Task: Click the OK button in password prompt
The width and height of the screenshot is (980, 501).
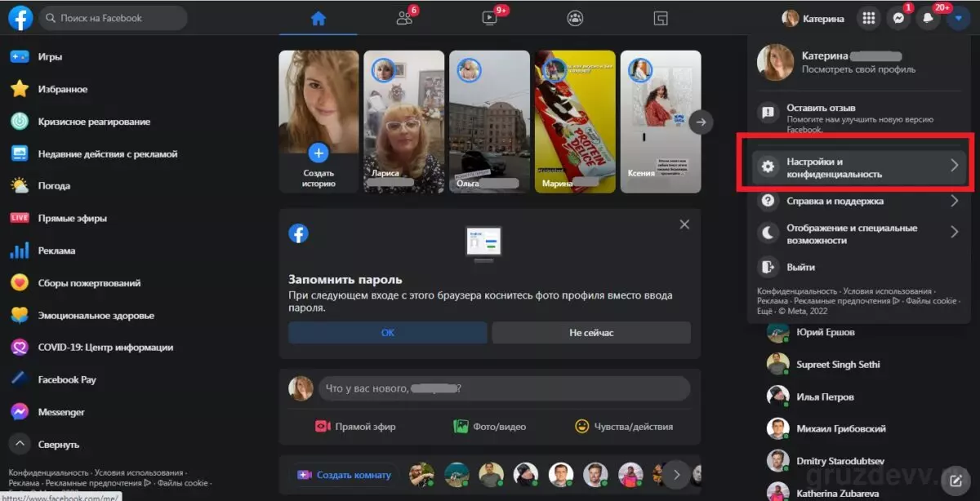Action: click(388, 333)
